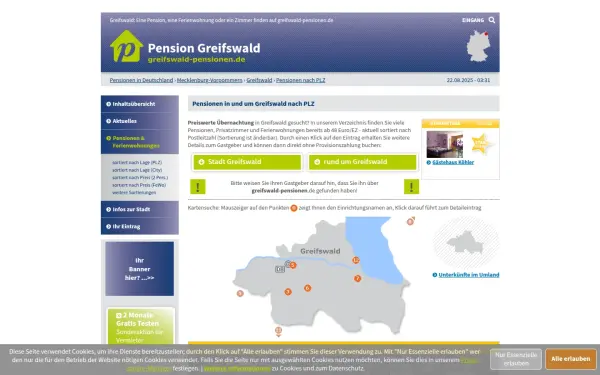600x375 pixels.
Task: Open the Gästehaus Köhler link
Action: [453, 162]
